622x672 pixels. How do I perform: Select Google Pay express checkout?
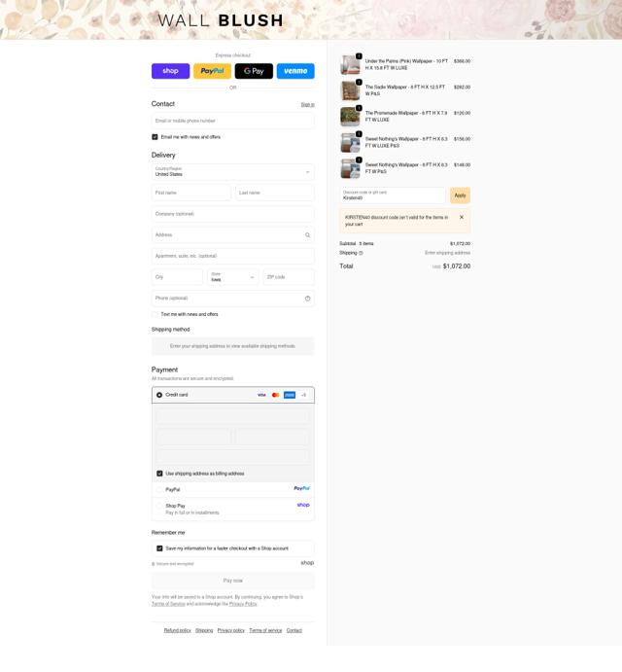(x=254, y=71)
